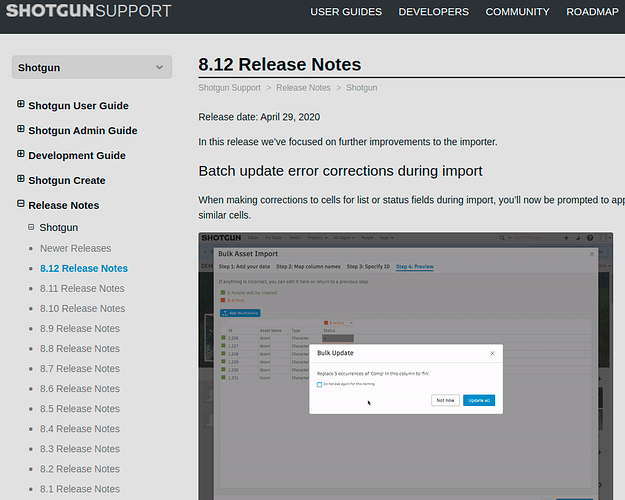Select Step 3: Specify ID tab

point(368,266)
